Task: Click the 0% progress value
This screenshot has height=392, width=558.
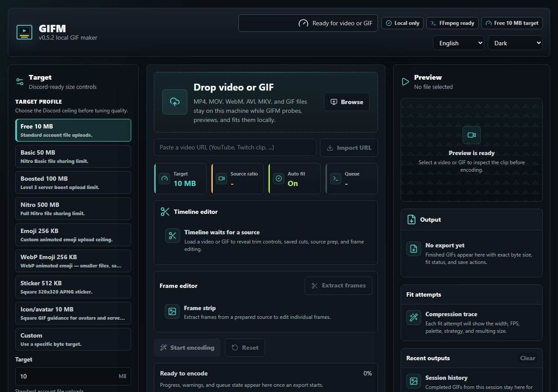Action: point(367,373)
